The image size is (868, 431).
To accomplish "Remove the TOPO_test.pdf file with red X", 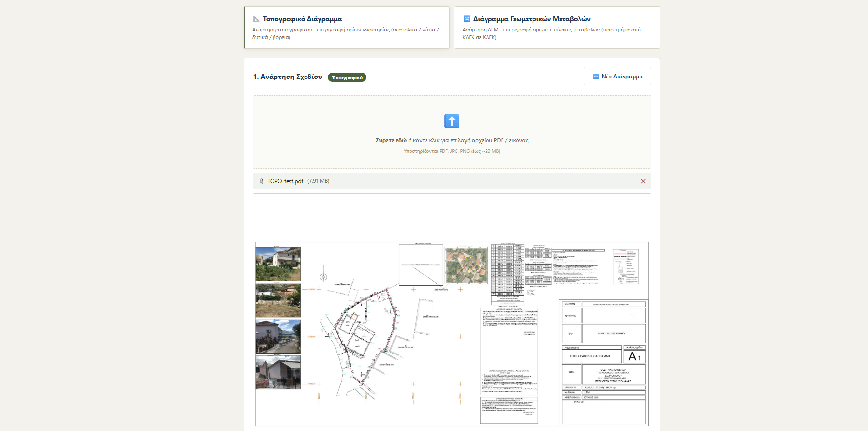I will 643,181.
